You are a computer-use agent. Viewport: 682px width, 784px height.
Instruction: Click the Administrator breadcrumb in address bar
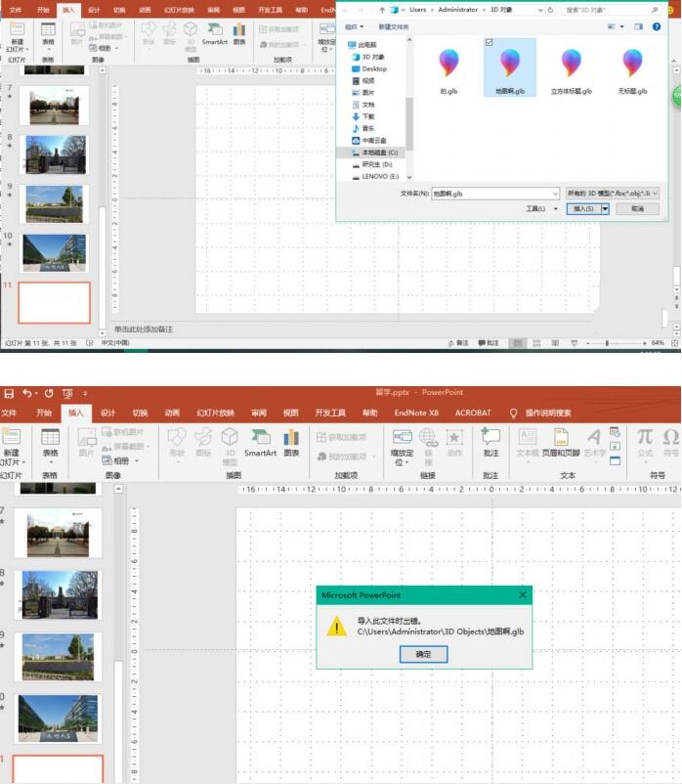[457, 10]
